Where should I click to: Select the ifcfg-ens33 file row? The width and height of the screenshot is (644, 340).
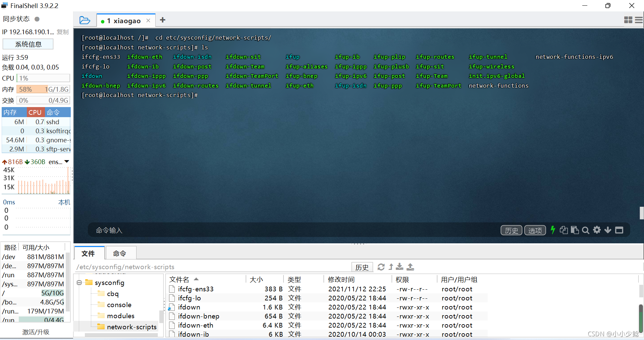point(327,289)
